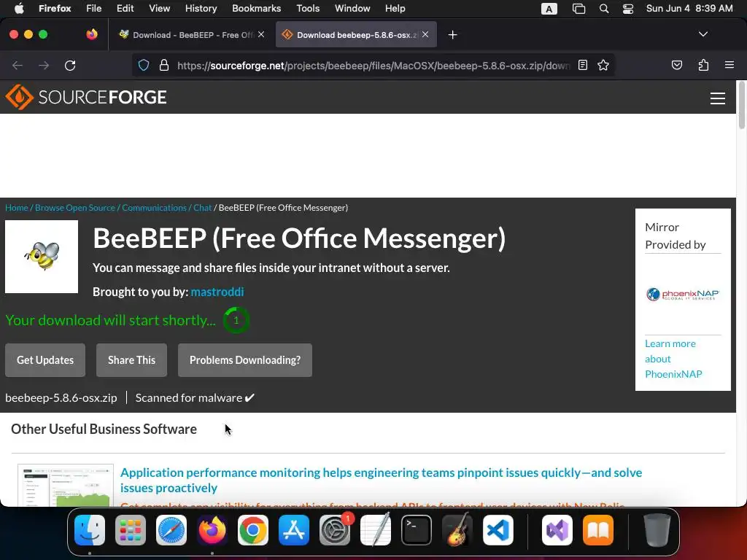Open the Tools menu
The width and height of the screenshot is (747, 560).
(x=308, y=9)
